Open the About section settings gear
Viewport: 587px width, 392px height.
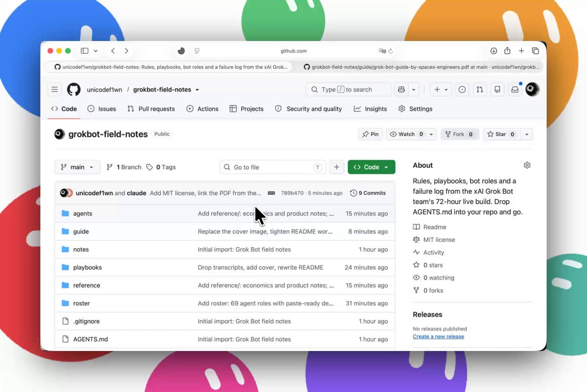527,165
